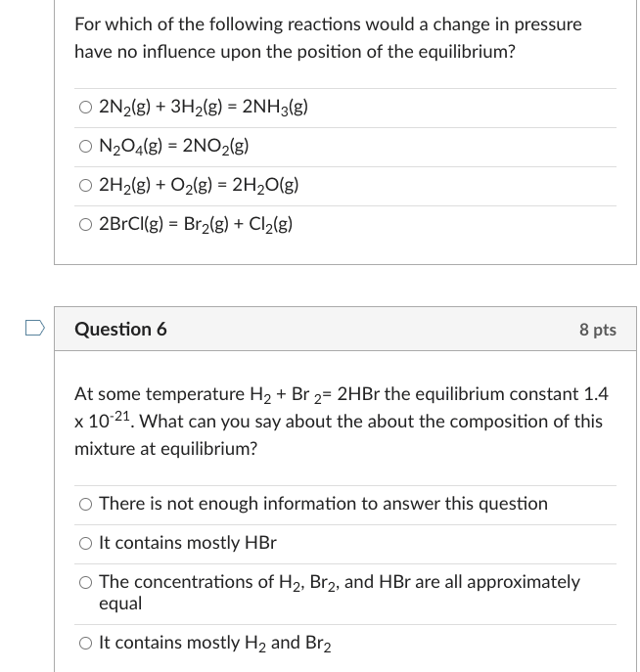Click the 'At some temperature' question prompt text

click(342, 422)
